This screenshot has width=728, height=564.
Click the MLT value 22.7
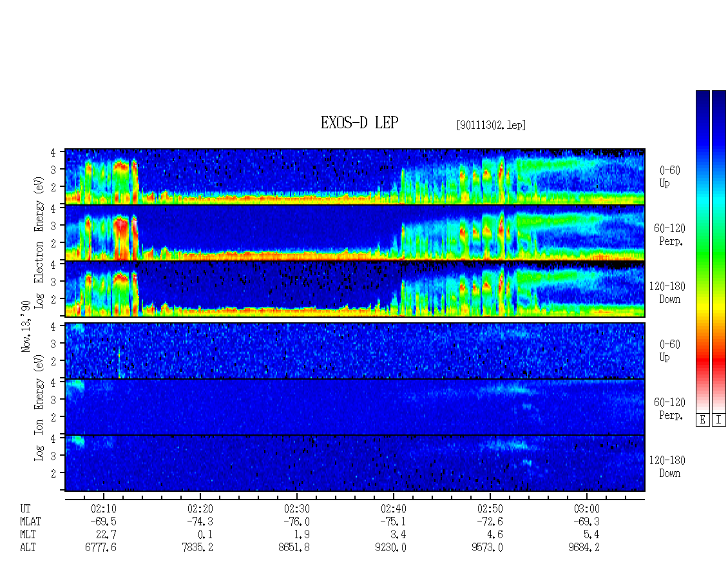tap(106, 535)
